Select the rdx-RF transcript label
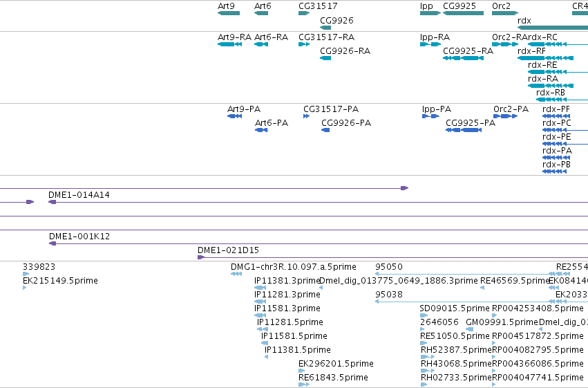This screenshot has height=388, width=588. point(531,50)
